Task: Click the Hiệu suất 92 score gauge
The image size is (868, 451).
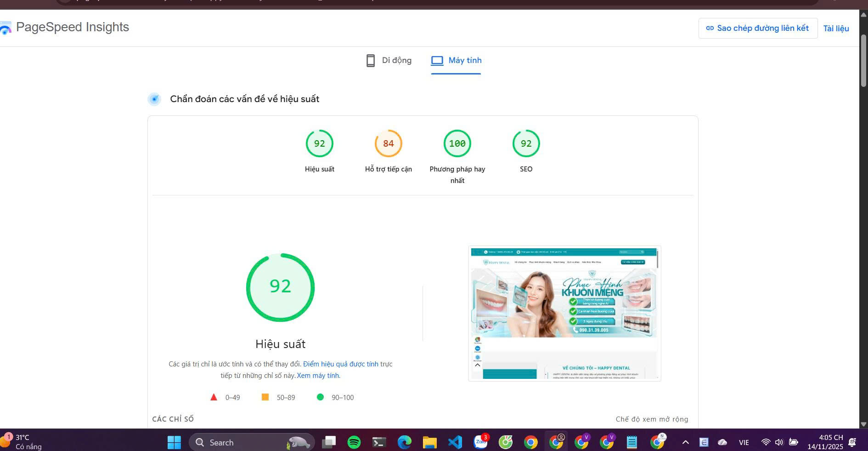Action: 319,144
